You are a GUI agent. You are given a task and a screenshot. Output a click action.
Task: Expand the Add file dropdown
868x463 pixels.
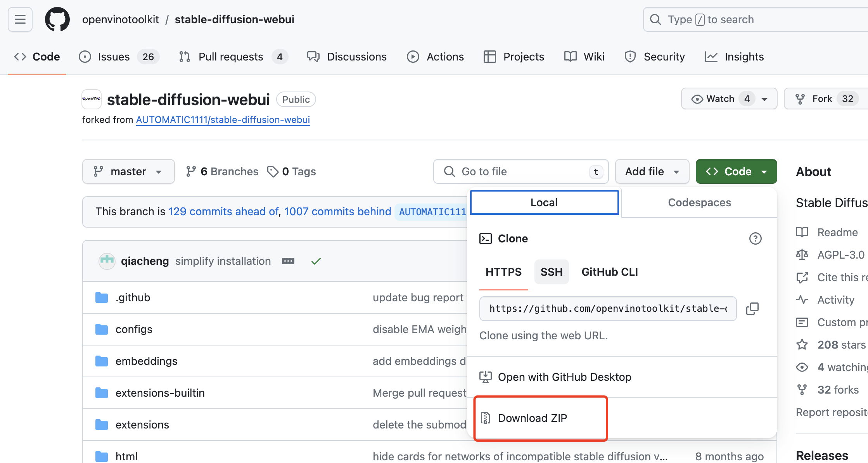652,171
